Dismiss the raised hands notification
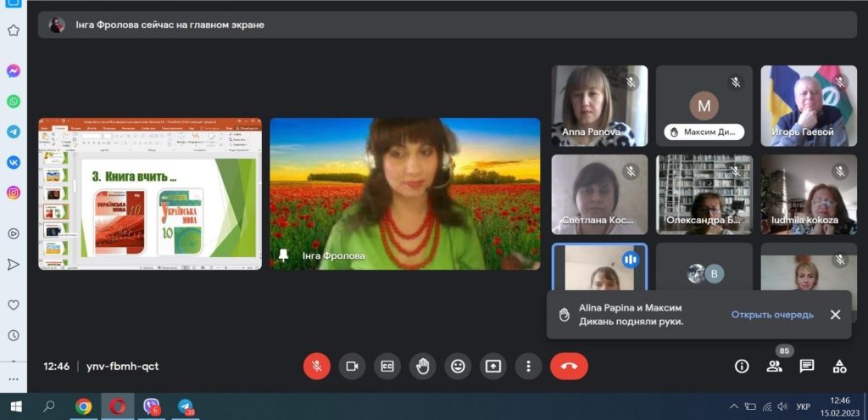Screen dimensions: 868x420 coord(835,315)
